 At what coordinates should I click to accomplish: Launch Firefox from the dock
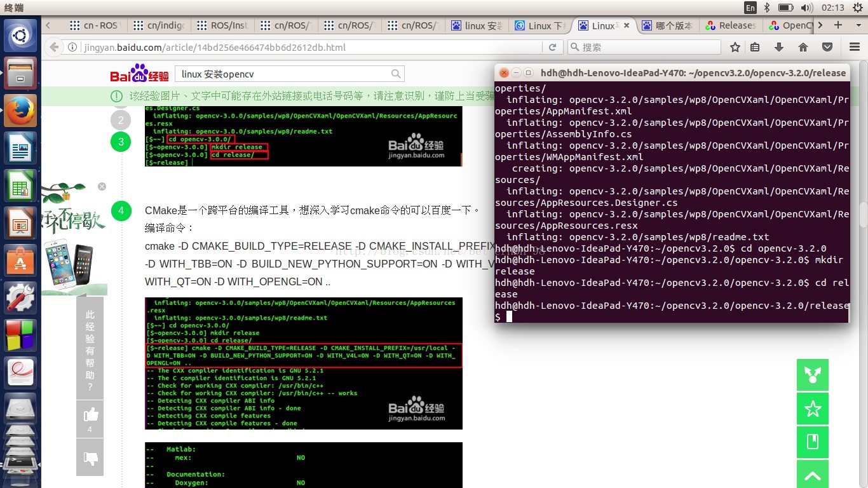click(20, 111)
